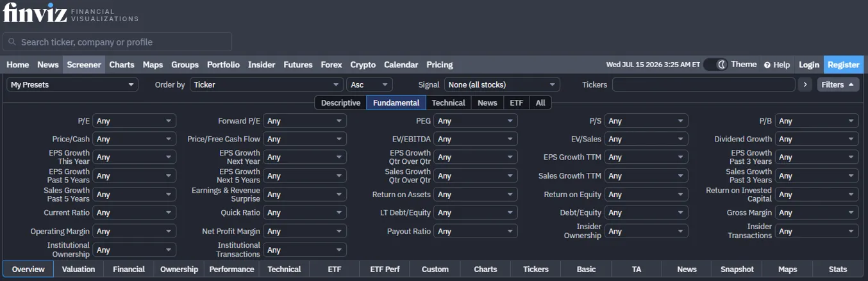868x281 pixels.
Task: Open the P/E filter dropdown
Action: click(134, 121)
